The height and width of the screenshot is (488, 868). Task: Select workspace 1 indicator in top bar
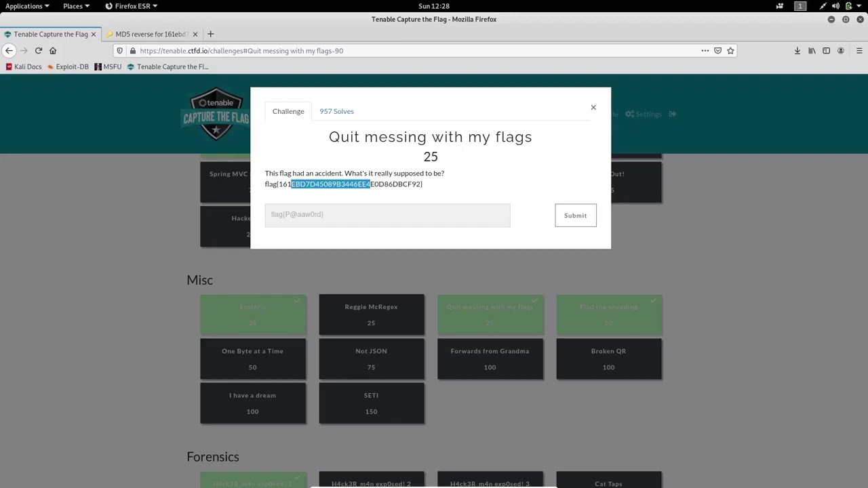800,6
